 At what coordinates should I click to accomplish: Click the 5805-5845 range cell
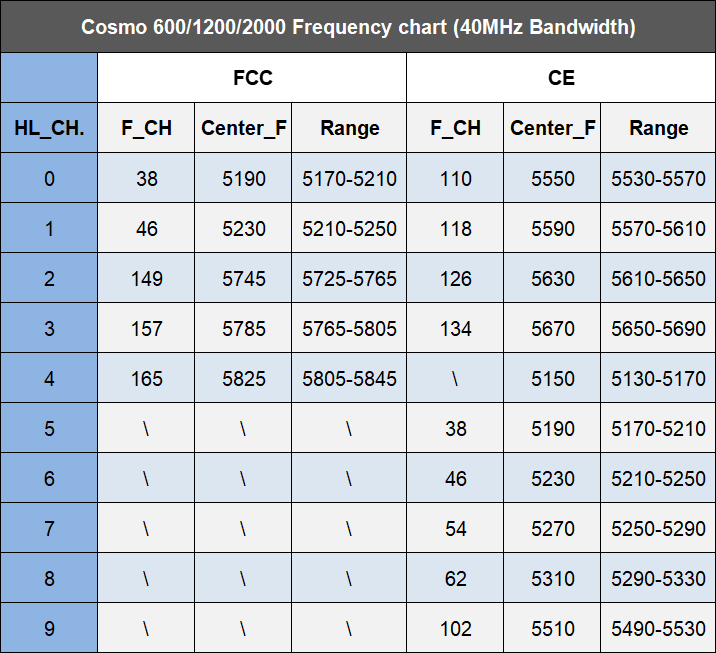pos(349,378)
